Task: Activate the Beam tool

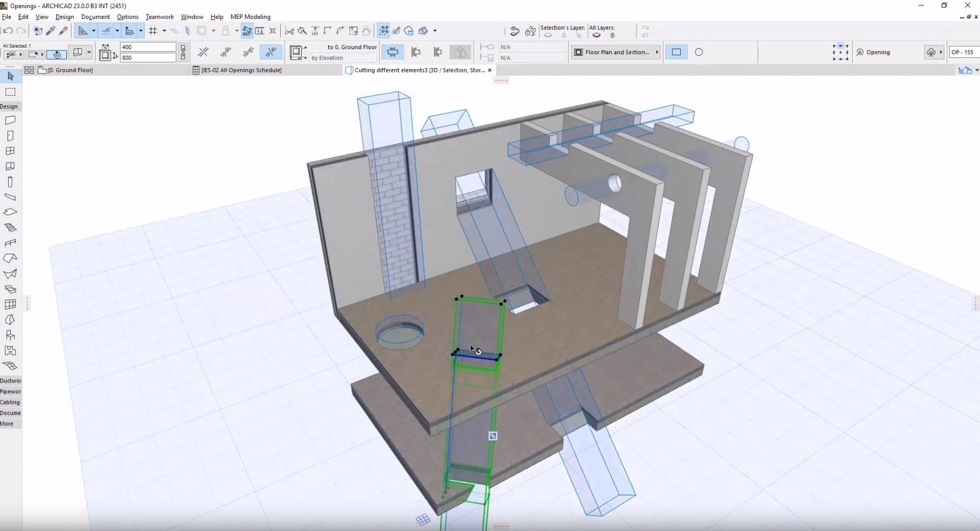Action: click(10, 197)
